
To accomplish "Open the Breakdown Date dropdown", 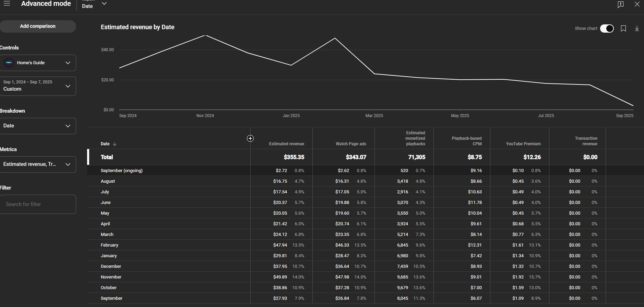I will [38, 126].
